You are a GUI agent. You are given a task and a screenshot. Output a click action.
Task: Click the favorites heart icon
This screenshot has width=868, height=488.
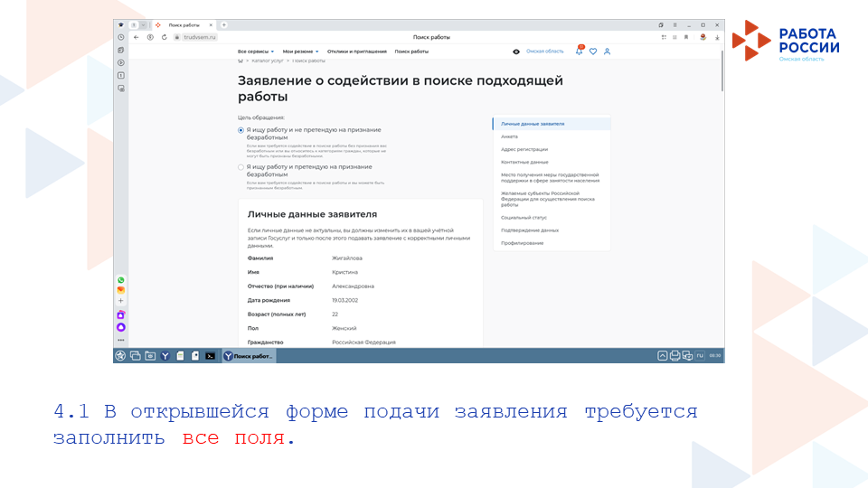(x=593, y=52)
